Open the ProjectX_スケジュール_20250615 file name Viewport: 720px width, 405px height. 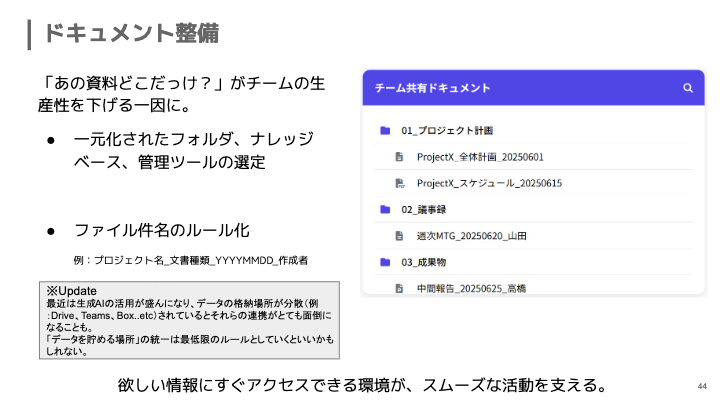click(489, 183)
